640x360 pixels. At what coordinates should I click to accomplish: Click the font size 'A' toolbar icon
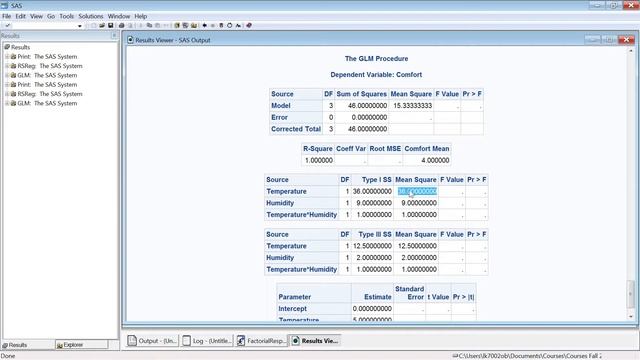point(238,25)
